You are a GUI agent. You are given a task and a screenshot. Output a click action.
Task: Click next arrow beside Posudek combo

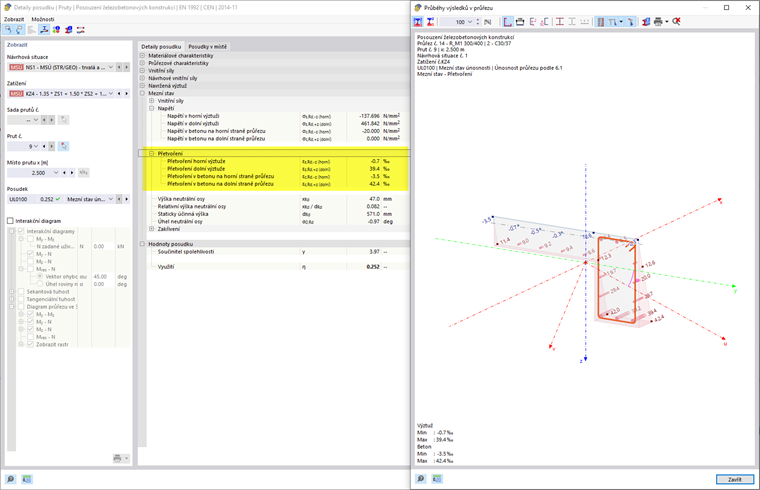pos(127,199)
